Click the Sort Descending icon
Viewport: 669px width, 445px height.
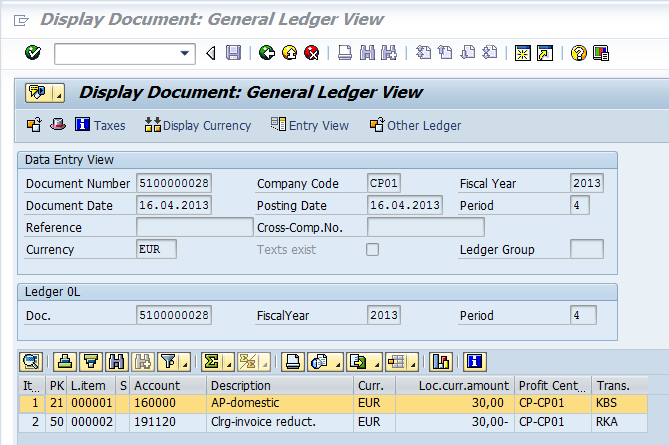point(91,362)
